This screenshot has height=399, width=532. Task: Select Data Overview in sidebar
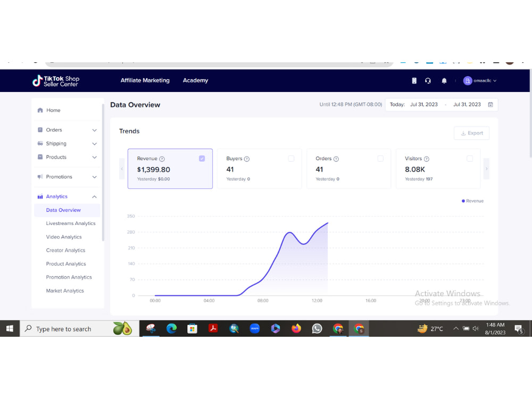pyautogui.click(x=67, y=210)
